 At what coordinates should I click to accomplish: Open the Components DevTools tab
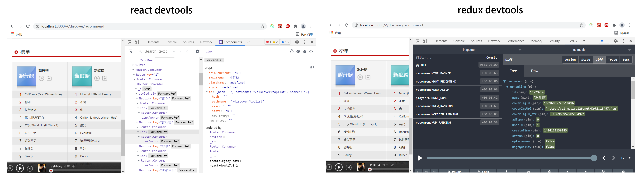pos(230,42)
